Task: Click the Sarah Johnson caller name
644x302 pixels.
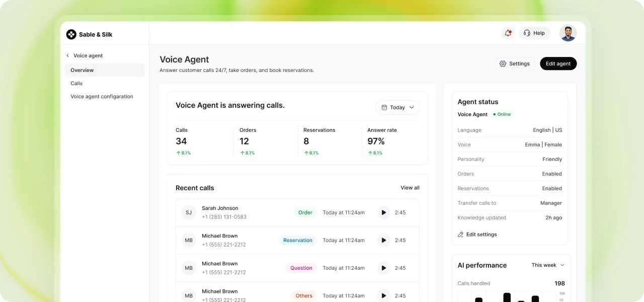Action: (x=220, y=208)
